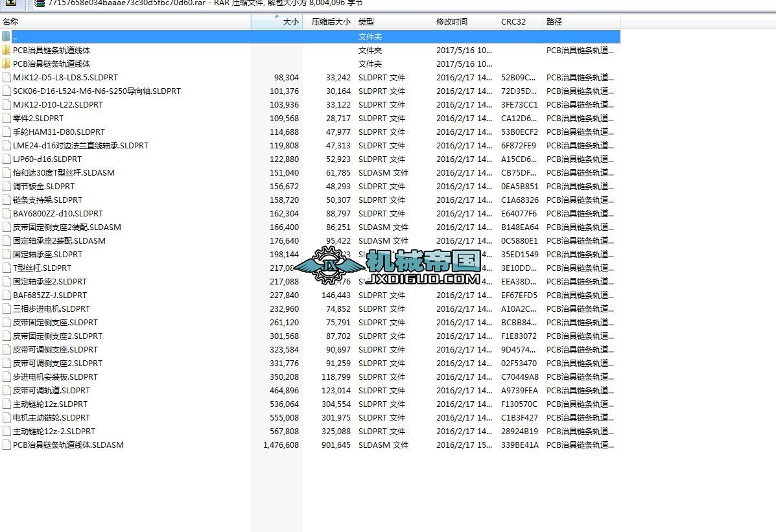Click the CRC32 value 02F53470
This screenshot has width=776, height=532.
[x=519, y=364]
